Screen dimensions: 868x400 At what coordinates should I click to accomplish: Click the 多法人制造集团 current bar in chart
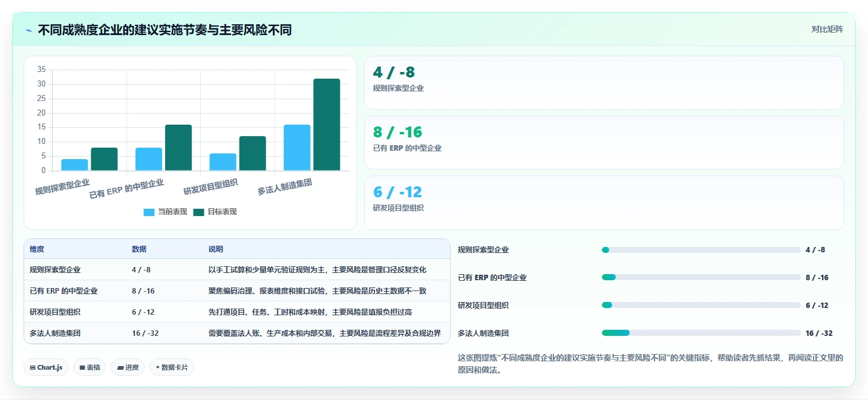pos(297,148)
